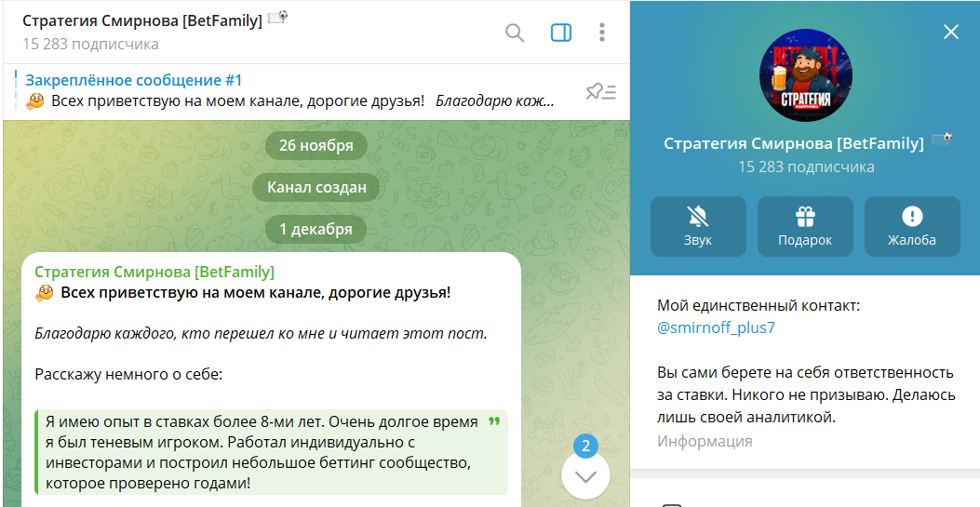Show the pinned messages list icon
This screenshot has width=980, height=507.
[600, 91]
